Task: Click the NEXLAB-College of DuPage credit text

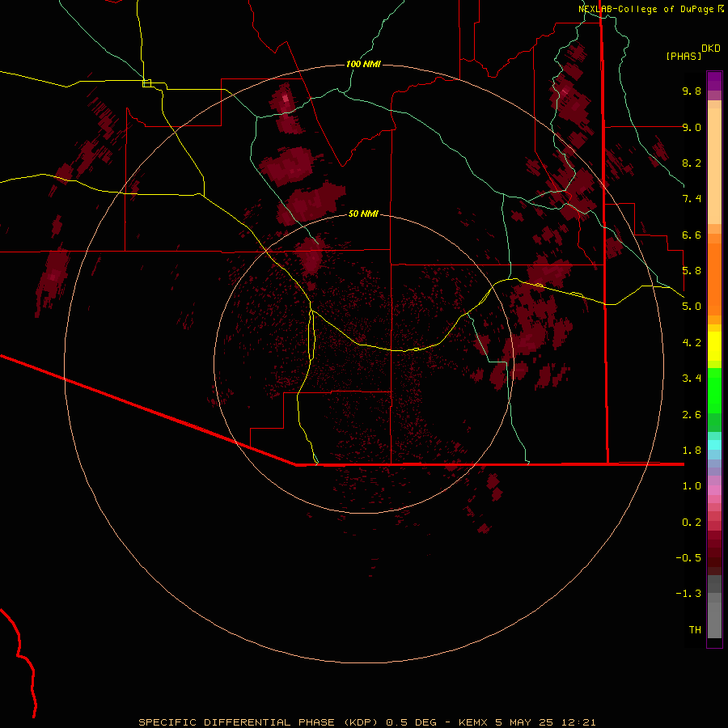Action: point(647,9)
